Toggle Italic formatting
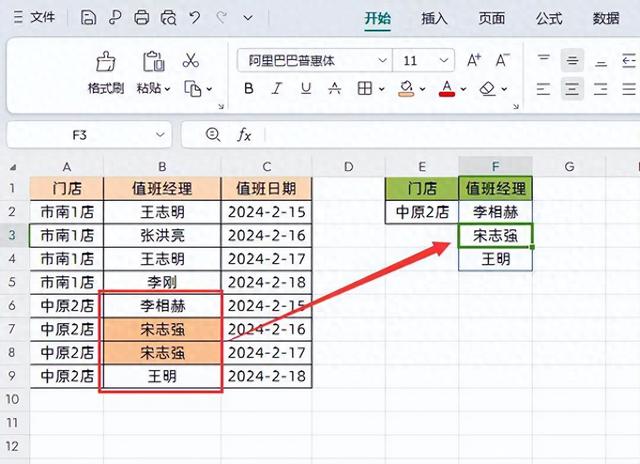 (277, 89)
